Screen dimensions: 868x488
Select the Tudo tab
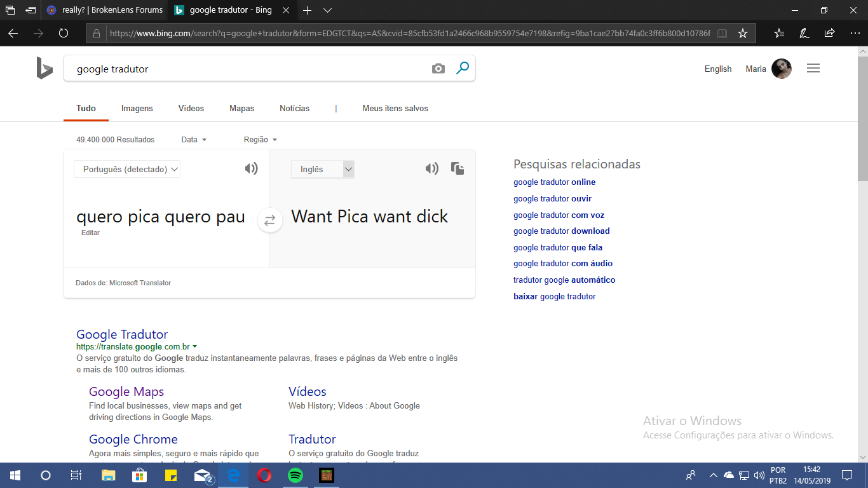coord(86,109)
